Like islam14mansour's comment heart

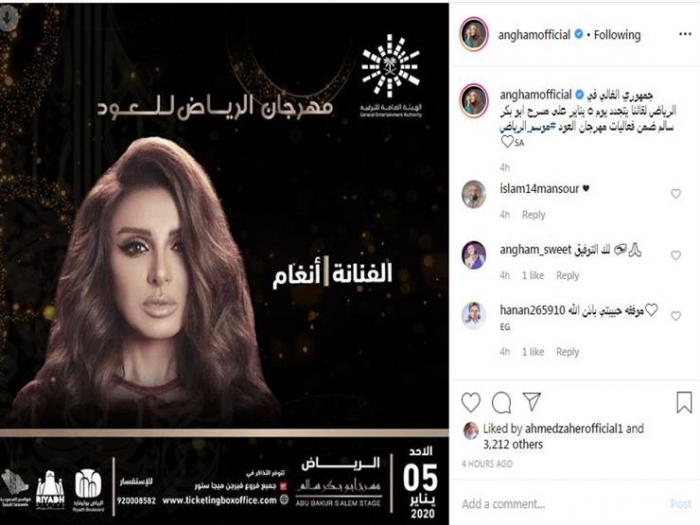click(x=676, y=193)
